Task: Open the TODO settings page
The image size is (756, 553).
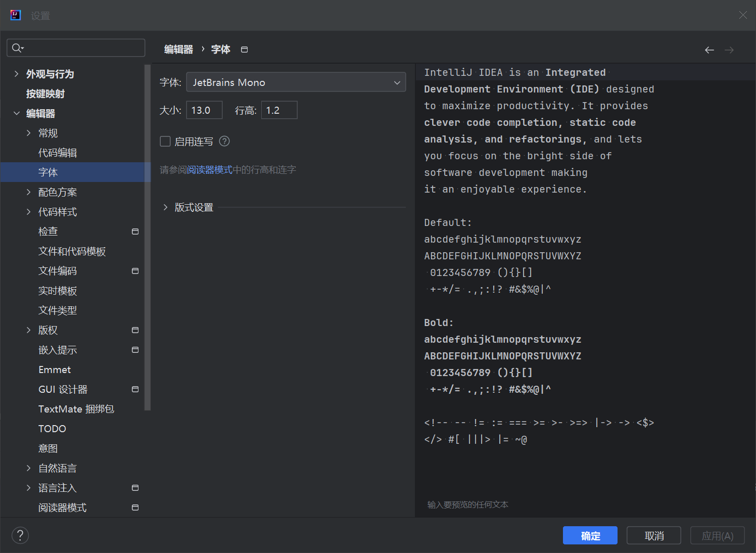Action: point(52,429)
